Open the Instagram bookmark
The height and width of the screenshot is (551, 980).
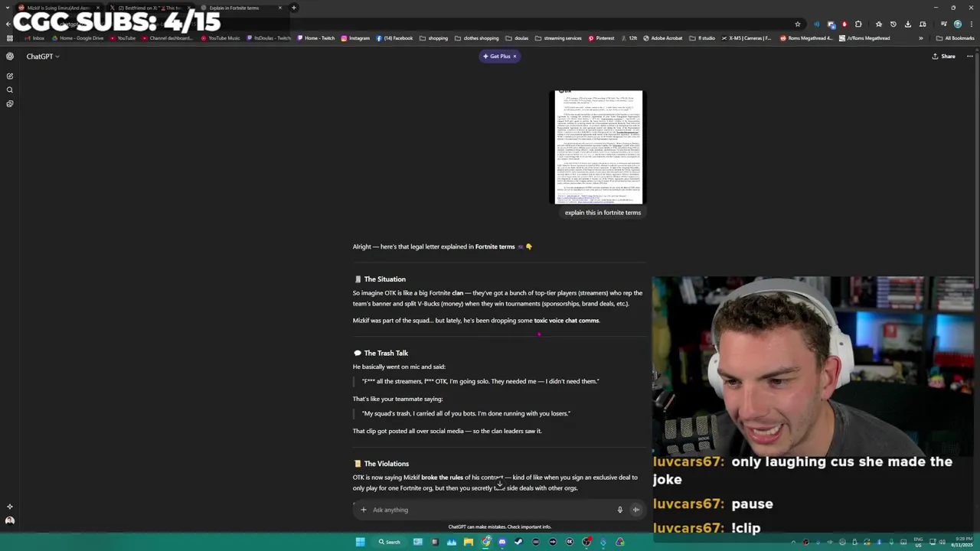(x=355, y=38)
